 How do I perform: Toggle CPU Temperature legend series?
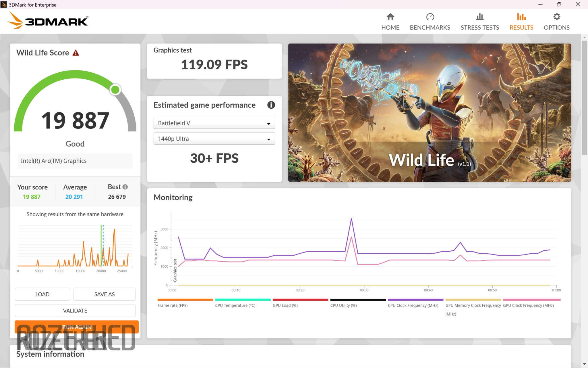coord(235,305)
